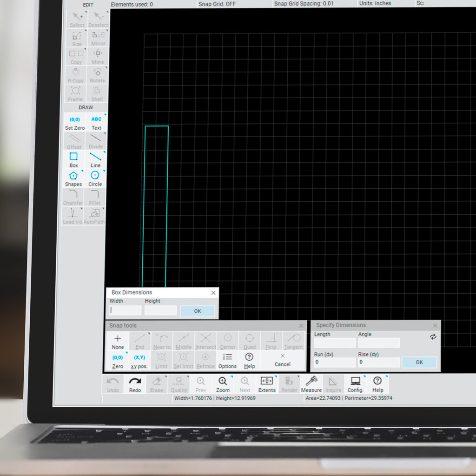
Task: Click Extents to fit view
Action: (x=267, y=384)
